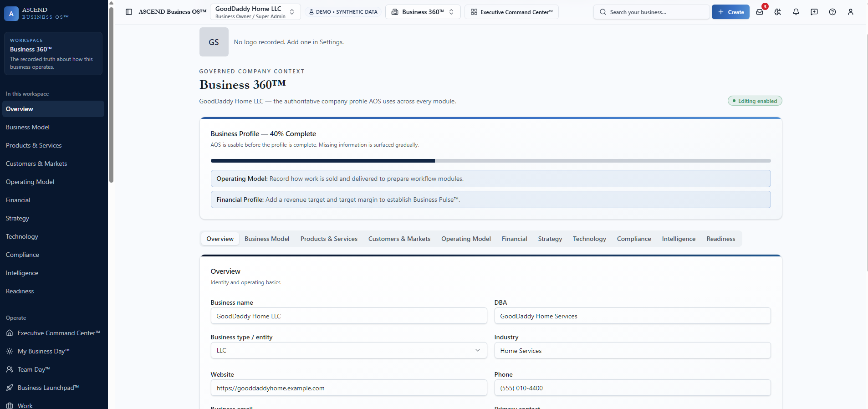The image size is (868, 409).
Task: Open Intelligence in the sidebar
Action: tap(53, 273)
